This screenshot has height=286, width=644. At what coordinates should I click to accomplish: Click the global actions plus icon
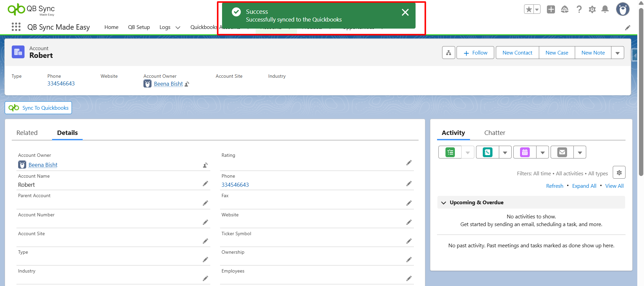pyautogui.click(x=551, y=9)
